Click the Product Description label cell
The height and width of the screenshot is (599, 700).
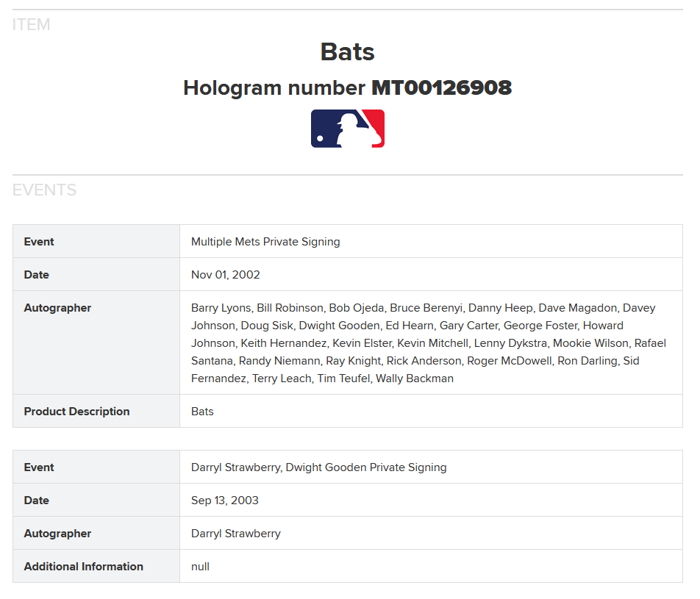[x=96, y=411]
